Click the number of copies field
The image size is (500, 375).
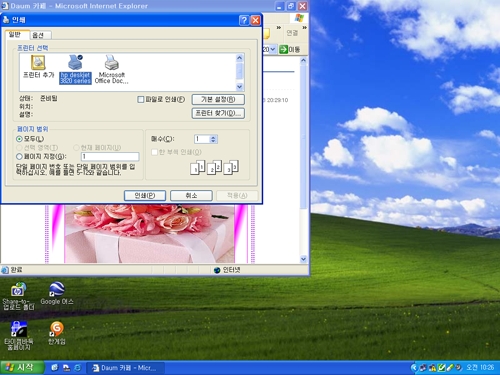[202, 139]
